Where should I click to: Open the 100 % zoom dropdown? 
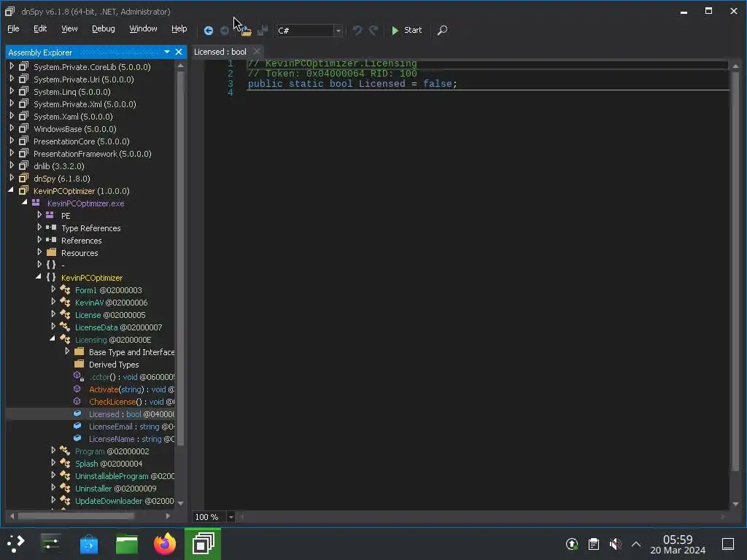tap(231, 517)
